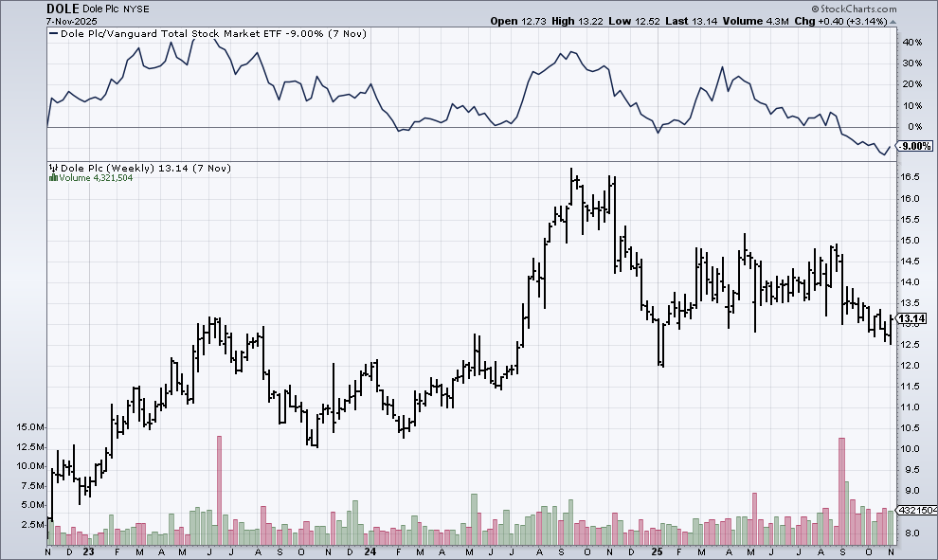Screen dimensions: 938x560
Task: Click the 15.0 price axis label
Action: pos(910,241)
